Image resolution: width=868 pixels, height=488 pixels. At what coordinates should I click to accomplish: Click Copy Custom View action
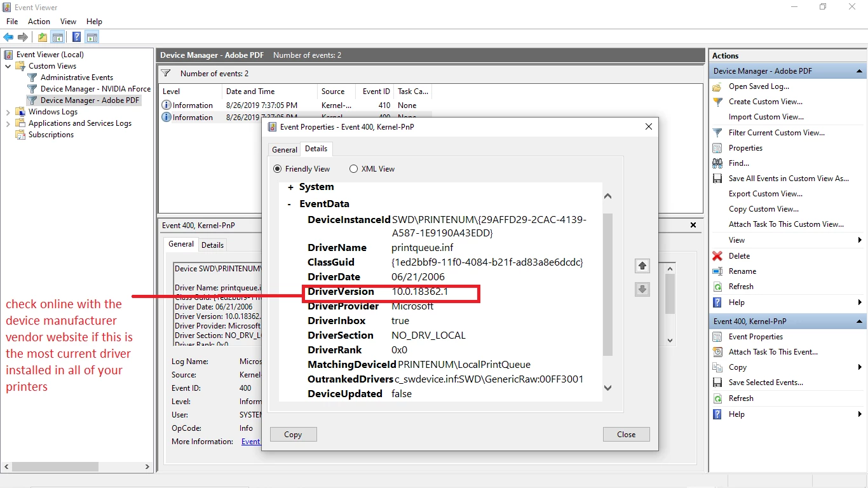coord(764,209)
